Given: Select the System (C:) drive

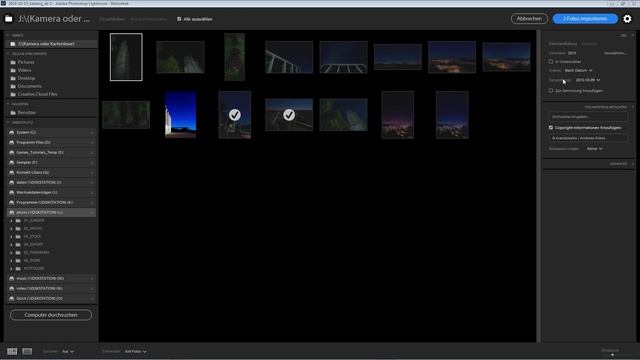Looking at the screenshot, I should click(51, 132).
